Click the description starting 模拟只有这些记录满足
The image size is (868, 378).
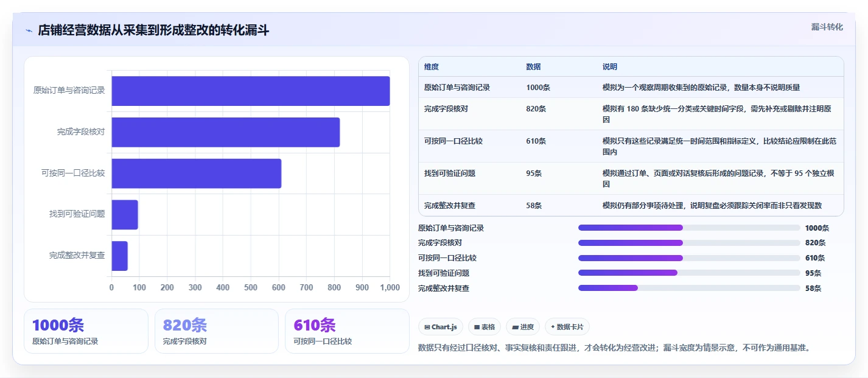point(719,146)
